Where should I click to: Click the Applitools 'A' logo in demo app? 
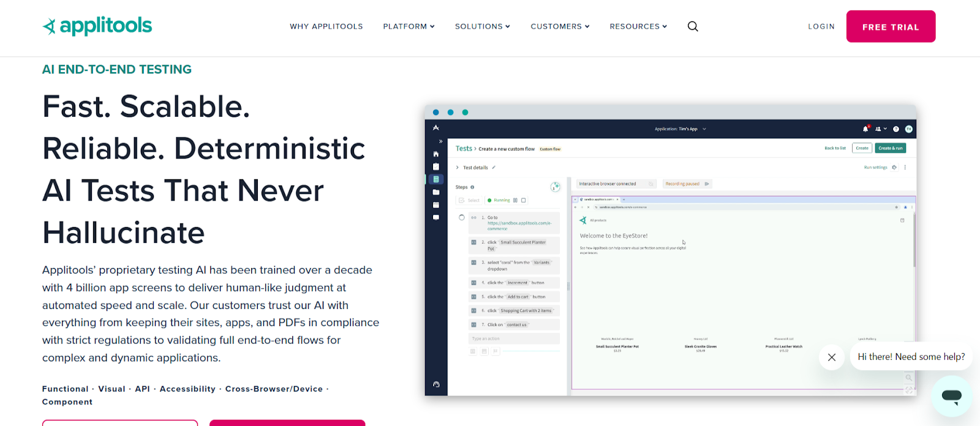point(436,128)
